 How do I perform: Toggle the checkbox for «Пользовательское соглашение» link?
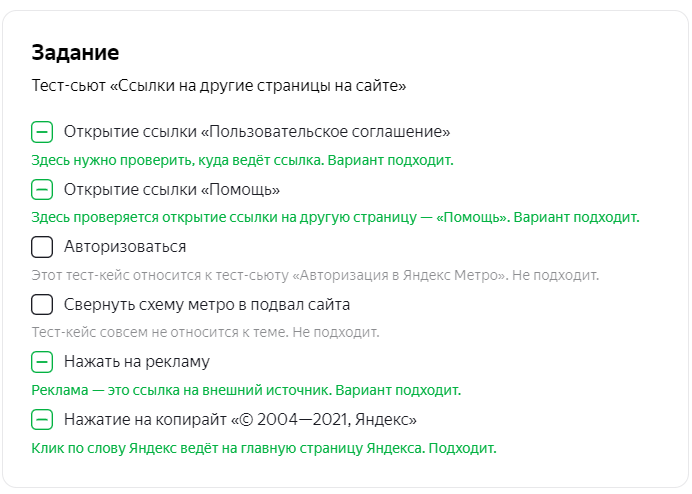pyautogui.click(x=42, y=132)
